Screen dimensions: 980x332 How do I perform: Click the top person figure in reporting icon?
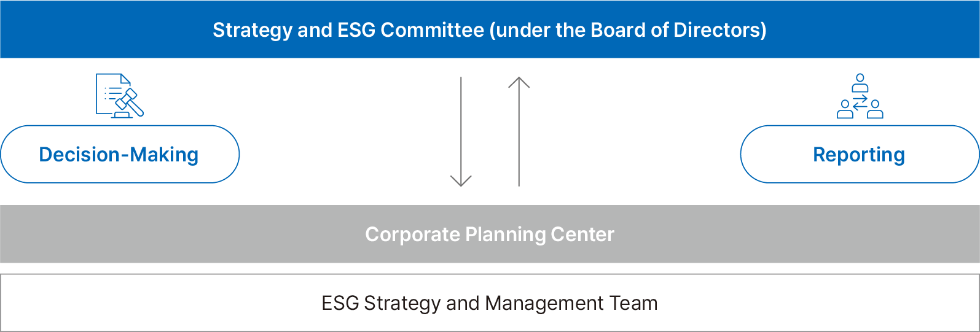pos(860,83)
